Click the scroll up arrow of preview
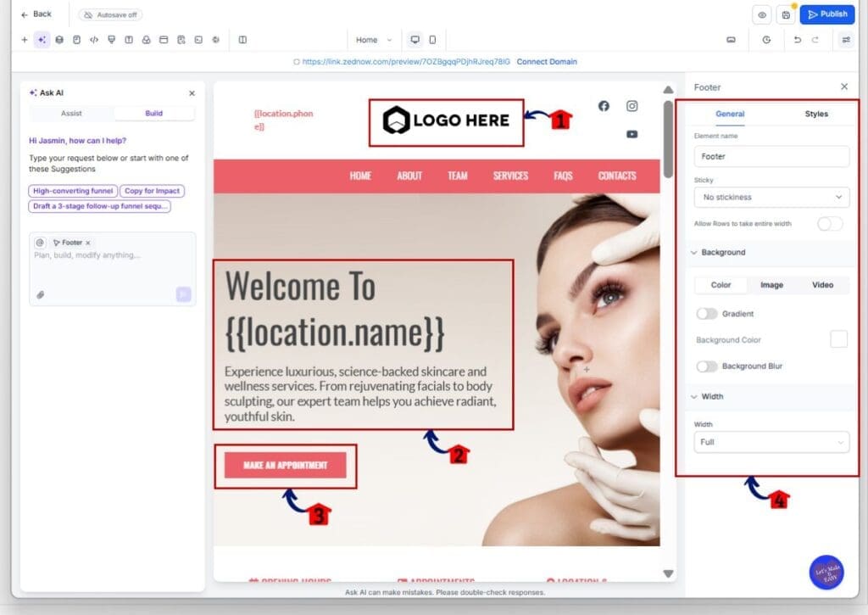This screenshot has width=868, height=615. tap(668, 90)
